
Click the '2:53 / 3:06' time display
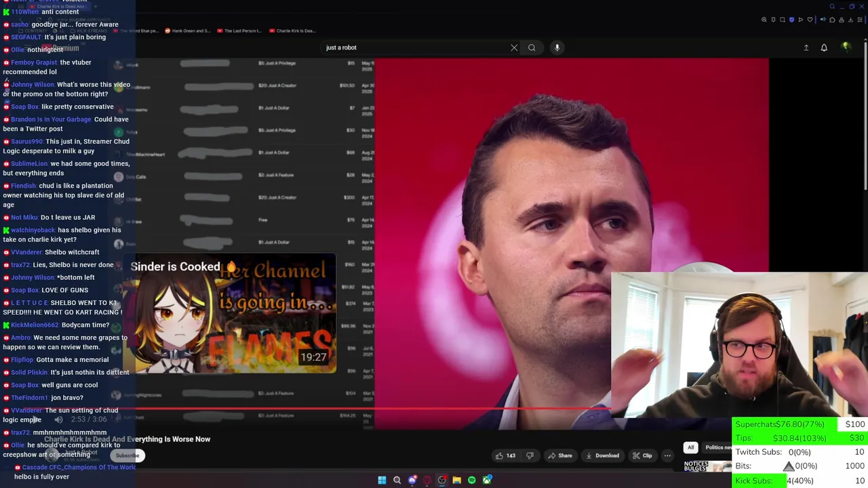pyautogui.click(x=89, y=420)
